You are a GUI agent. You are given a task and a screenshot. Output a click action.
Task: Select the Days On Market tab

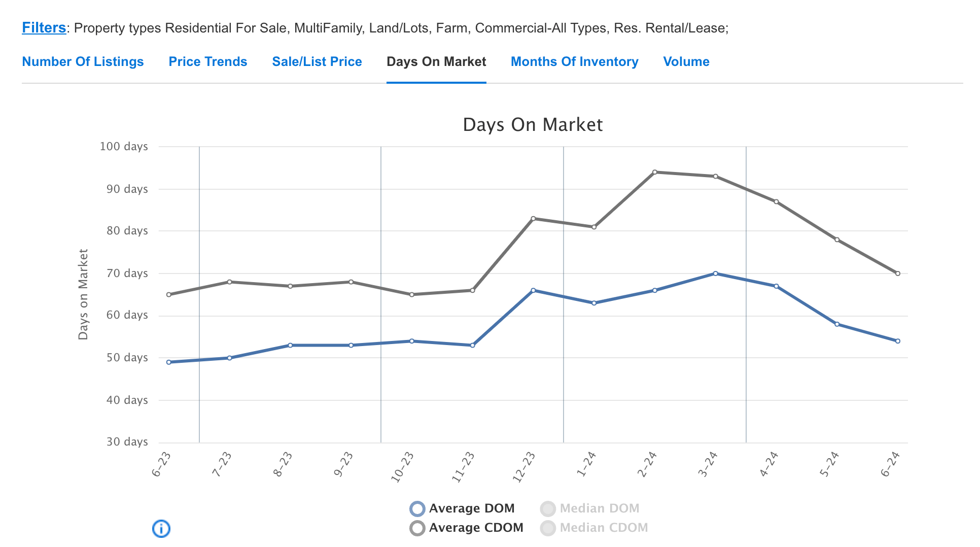pyautogui.click(x=436, y=61)
